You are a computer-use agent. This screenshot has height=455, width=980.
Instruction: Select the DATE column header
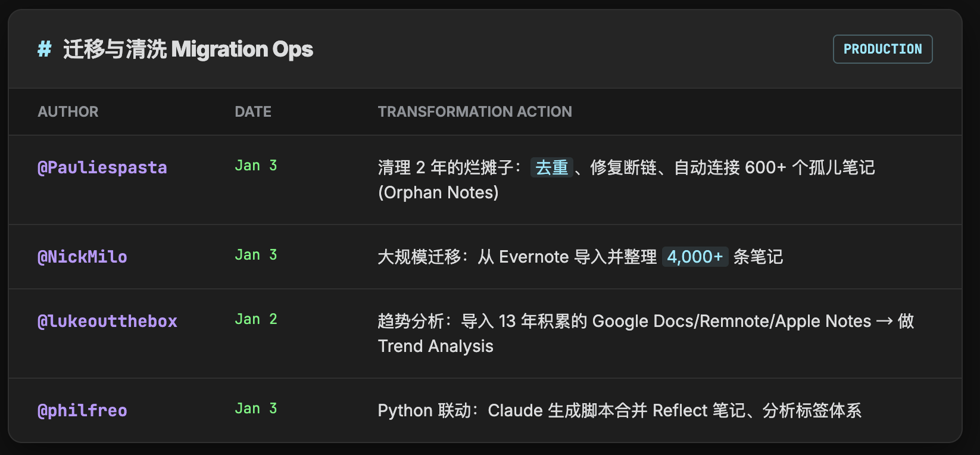[x=253, y=112]
